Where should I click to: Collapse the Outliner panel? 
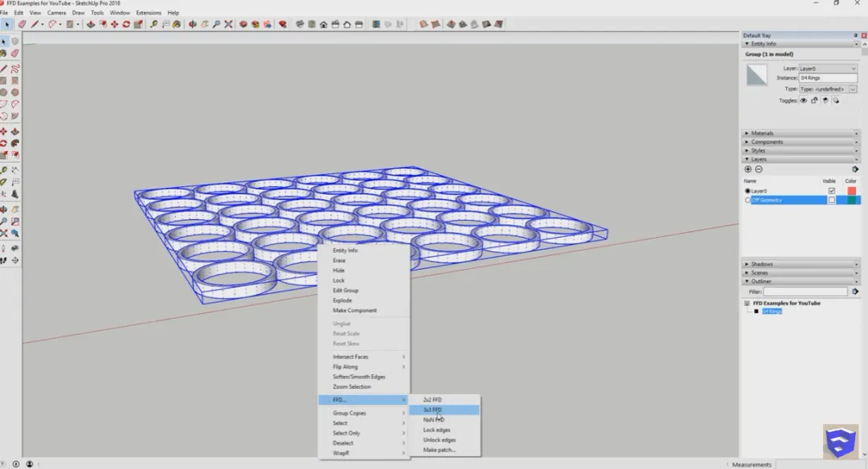(747, 282)
